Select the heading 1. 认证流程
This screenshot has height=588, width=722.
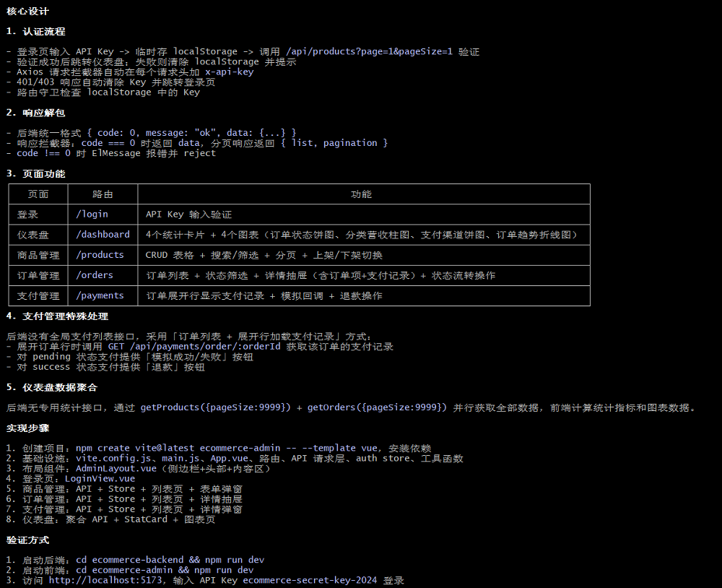point(36,32)
